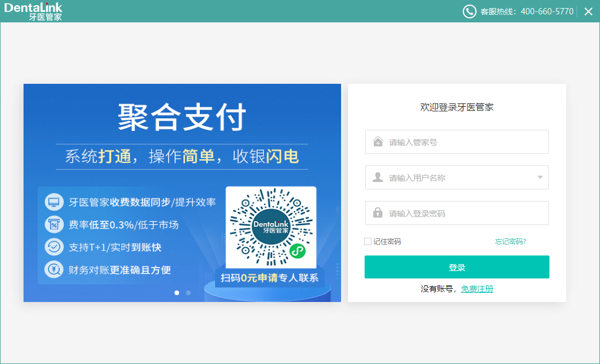
Task: Focus the 请输入管家号 input field
Action: [457, 142]
